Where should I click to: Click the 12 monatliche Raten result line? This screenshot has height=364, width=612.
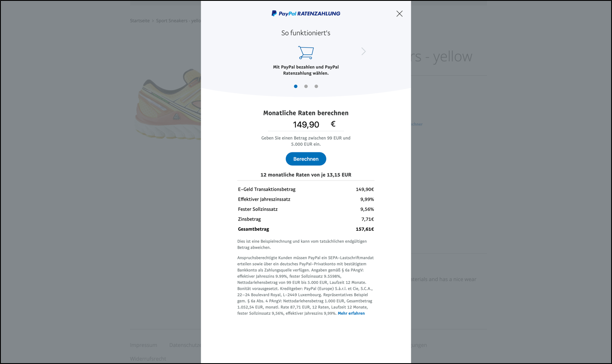point(306,174)
